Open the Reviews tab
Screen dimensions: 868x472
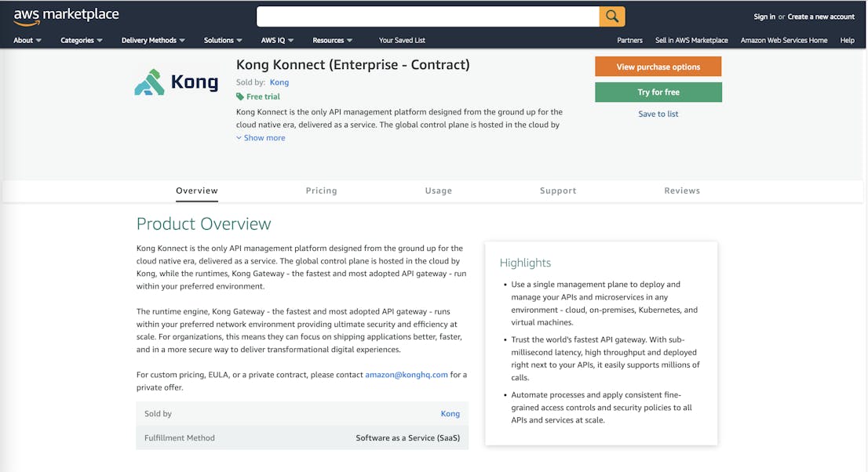tap(681, 191)
